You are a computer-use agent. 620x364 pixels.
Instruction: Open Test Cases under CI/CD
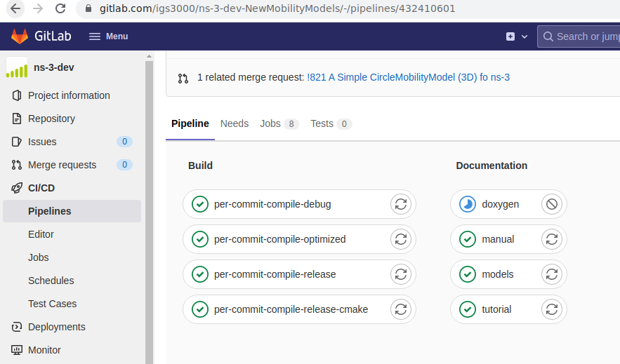[x=52, y=304]
